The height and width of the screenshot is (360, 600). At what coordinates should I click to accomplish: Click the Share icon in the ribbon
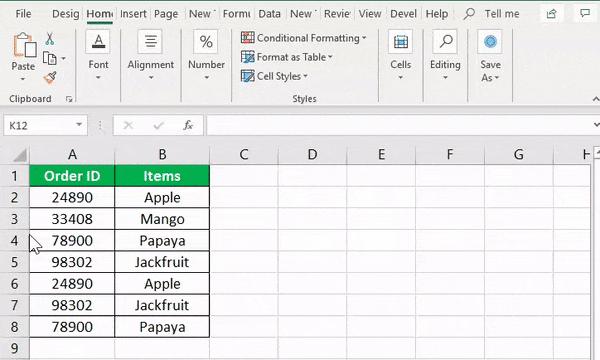[x=551, y=14]
